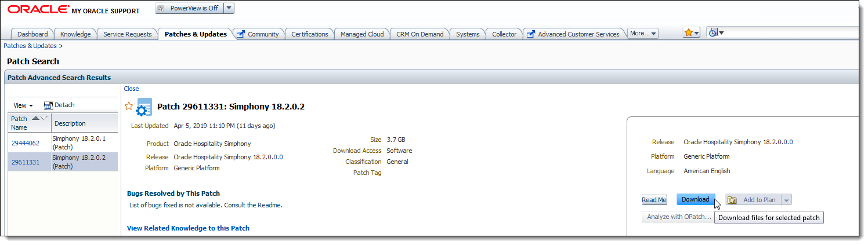Viewport: 868px width, 245px height.
Task: Open the favorites star dropdown
Action: pyautogui.click(x=691, y=33)
